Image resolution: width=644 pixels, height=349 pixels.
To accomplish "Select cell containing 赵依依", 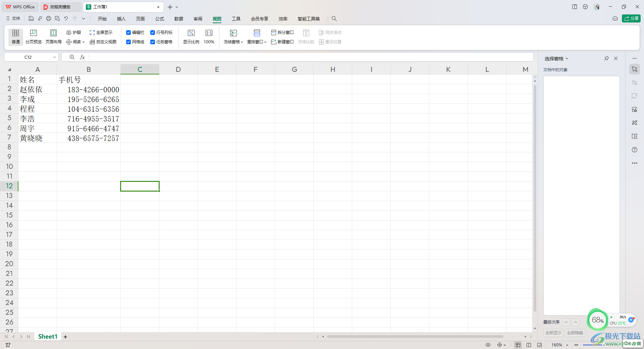I will coord(38,89).
